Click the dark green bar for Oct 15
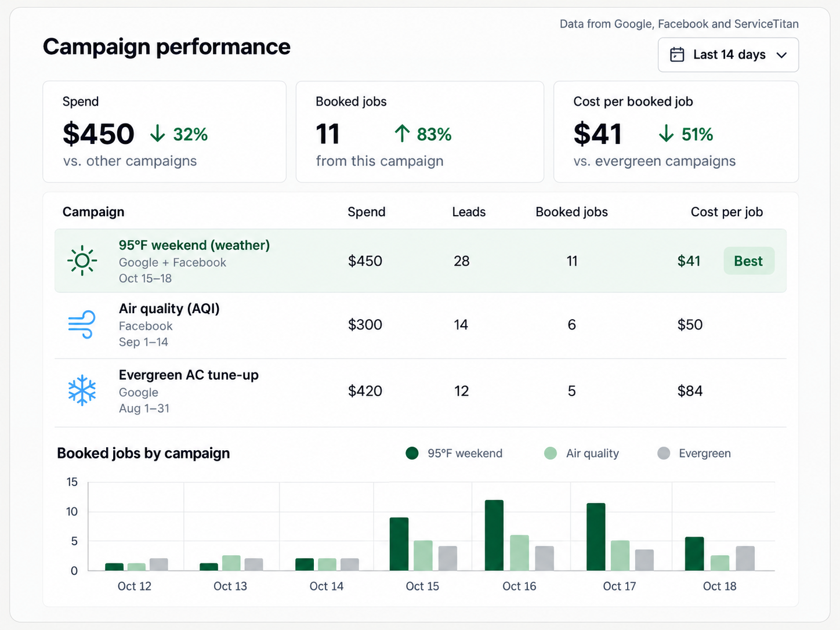The width and height of the screenshot is (840, 630). 399,544
